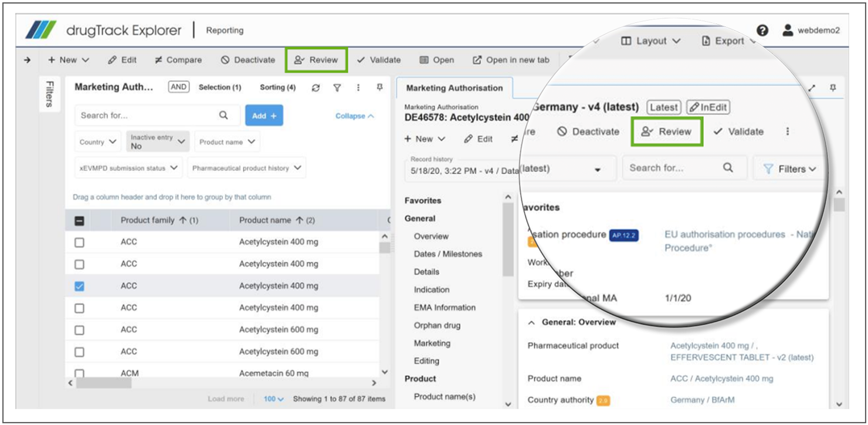Open the Layout dropdown
This screenshot has width=868, height=425.
(650, 41)
